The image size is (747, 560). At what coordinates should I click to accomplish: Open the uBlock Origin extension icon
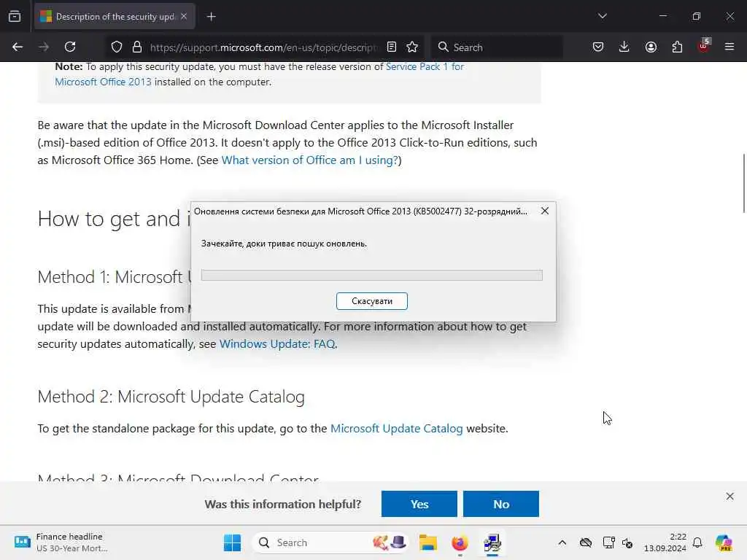click(704, 46)
